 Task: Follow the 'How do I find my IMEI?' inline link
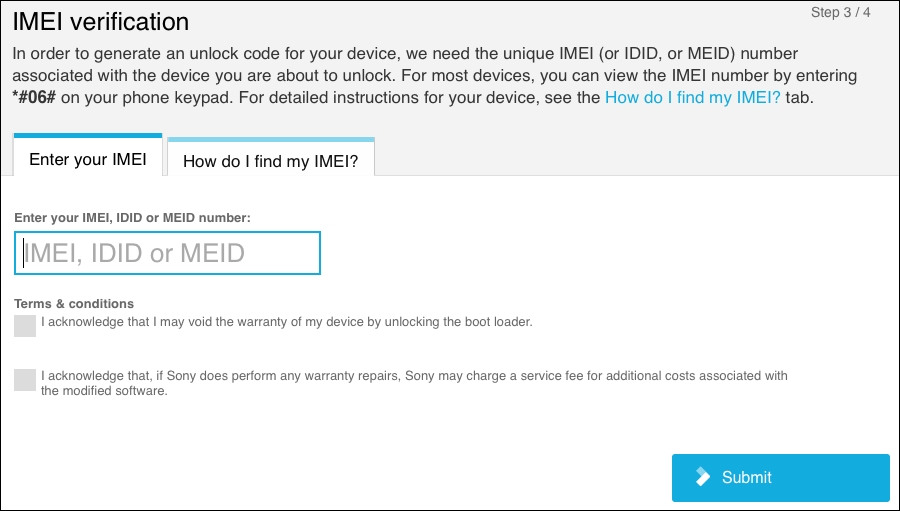[x=693, y=97]
